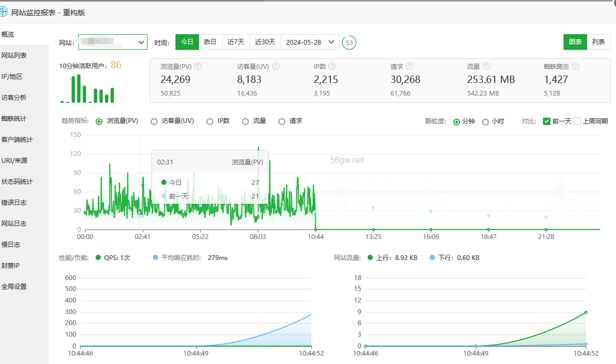This screenshot has width=616, height=364.
Task: Click the site monitor logo icon
Action: (x=4, y=12)
